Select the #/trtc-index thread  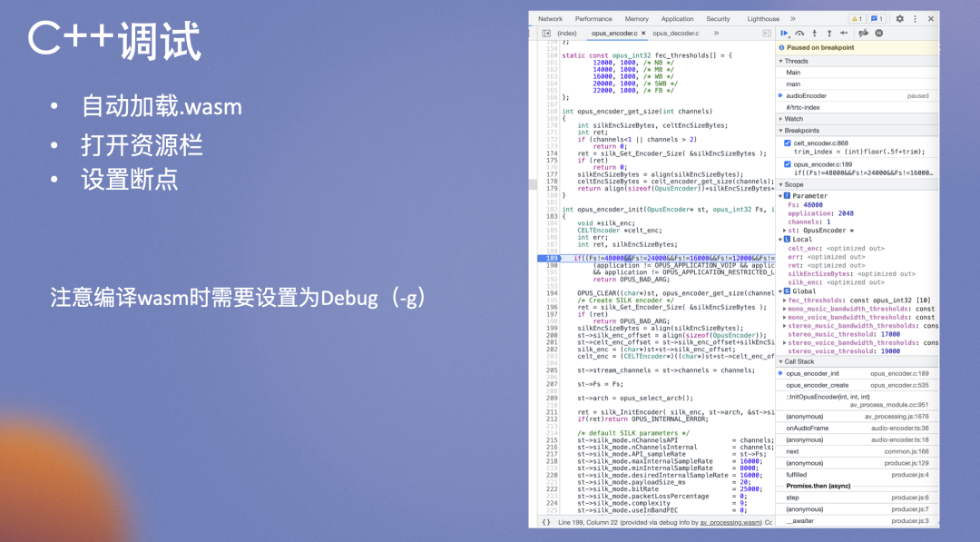pos(857,107)
